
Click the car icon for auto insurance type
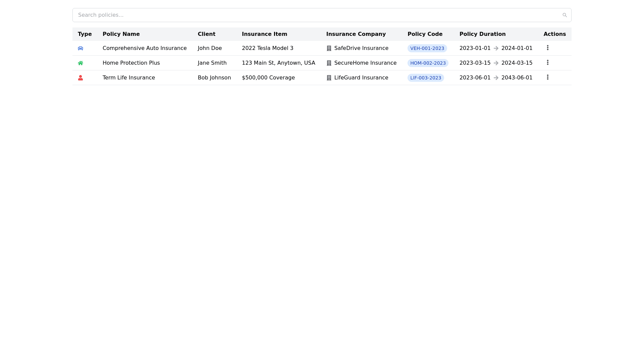[80, 48]
